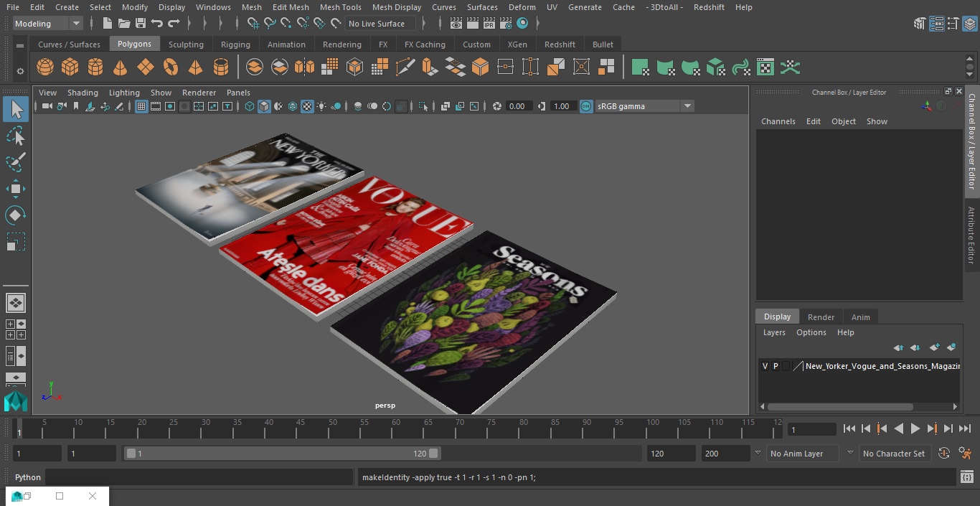Viewport: 980px width, 506px height.
Task: Activate the Scale tool
Action: coord(16,242)
